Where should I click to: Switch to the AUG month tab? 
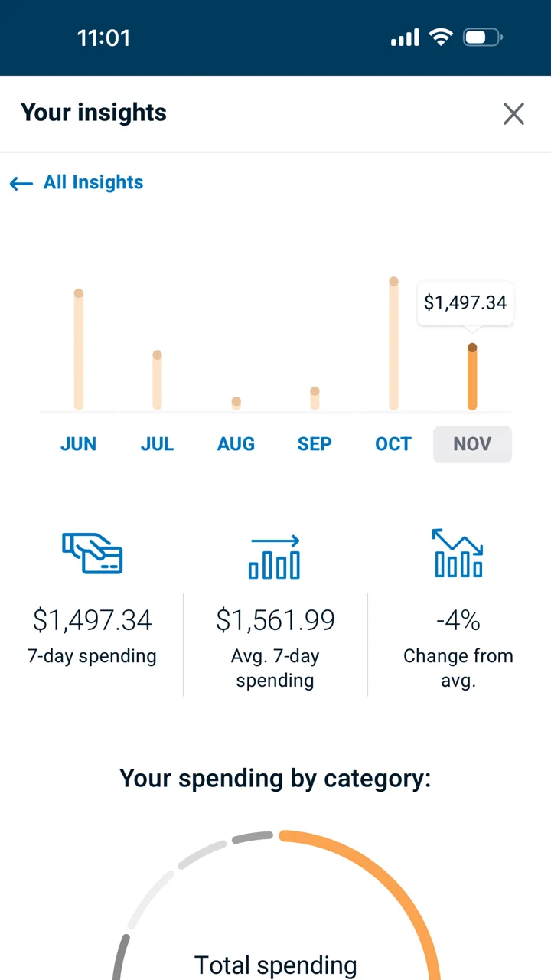[236, 444]
